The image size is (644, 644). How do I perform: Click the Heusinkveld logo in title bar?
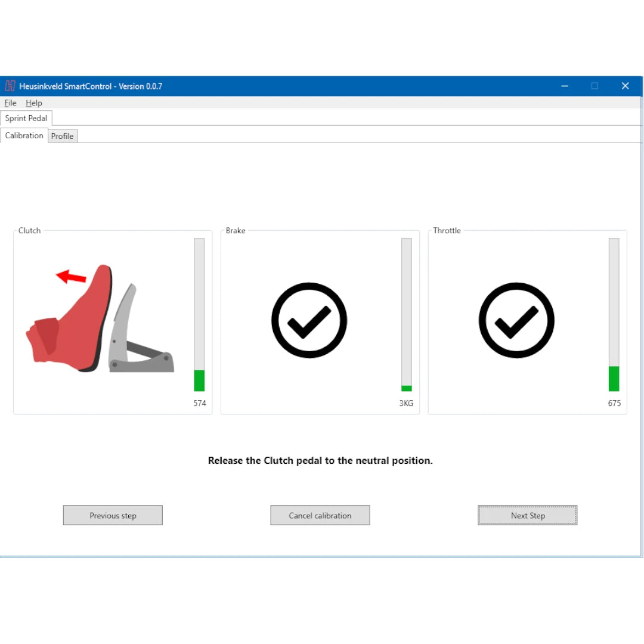10,86
